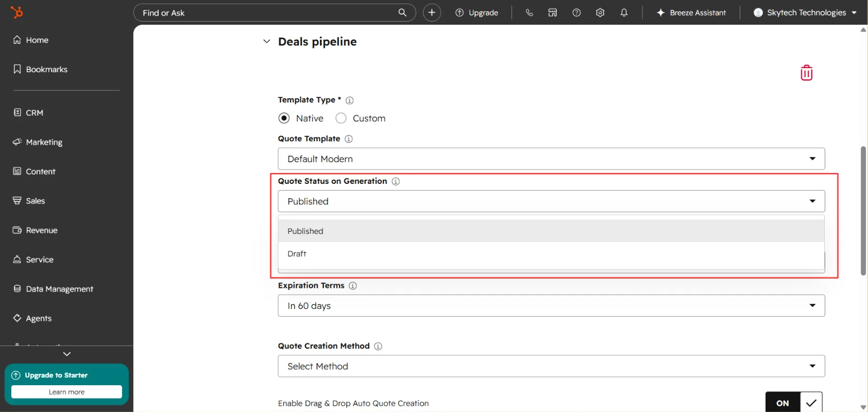
Task: Click the red trash delete icon
Action: click(x=807, y=73)
